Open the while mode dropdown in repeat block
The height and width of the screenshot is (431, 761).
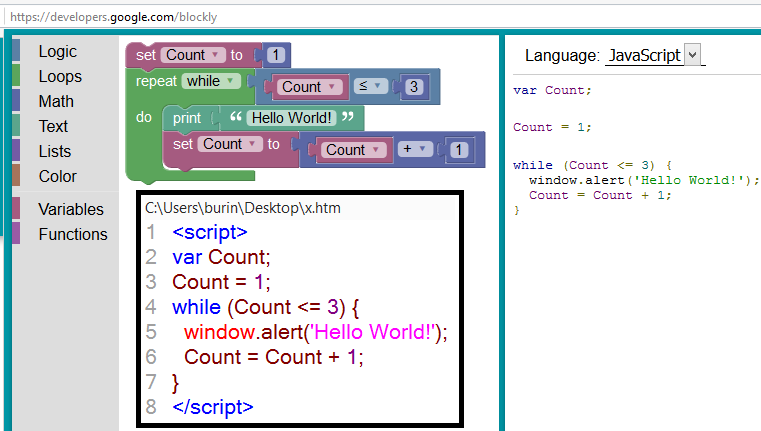[211, 81]
